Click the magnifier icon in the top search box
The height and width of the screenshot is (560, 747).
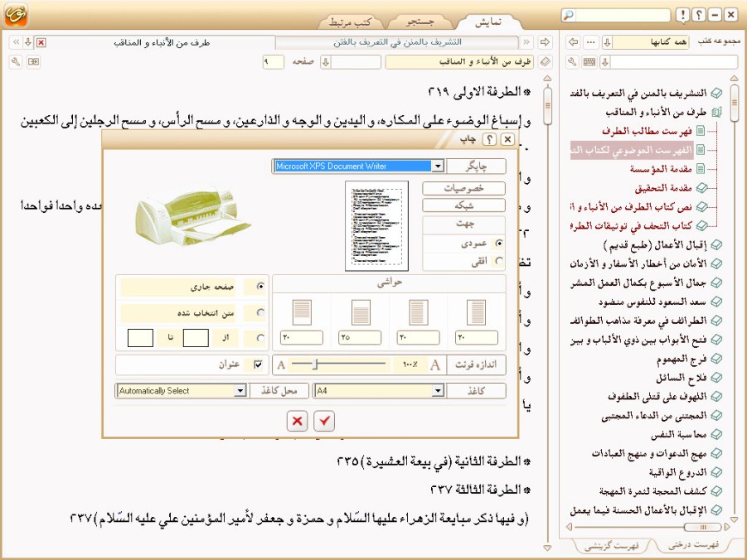[x=569, y=15]
